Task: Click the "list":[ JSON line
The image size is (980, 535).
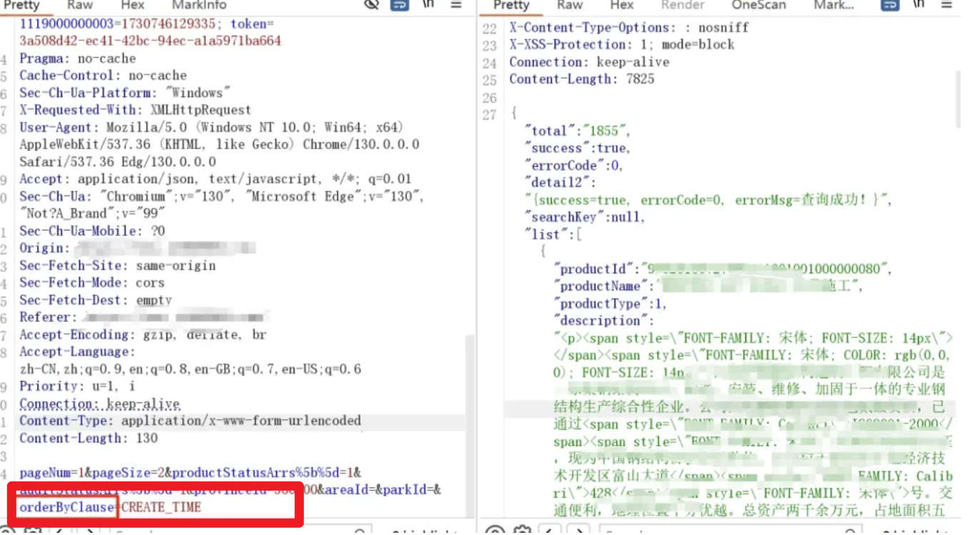Action: coord(553,234)
